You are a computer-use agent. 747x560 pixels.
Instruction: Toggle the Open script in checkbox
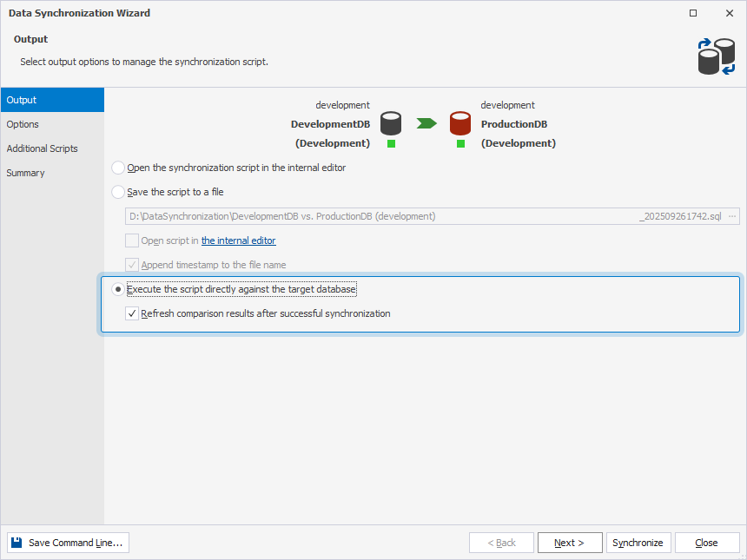click(132, 240)
